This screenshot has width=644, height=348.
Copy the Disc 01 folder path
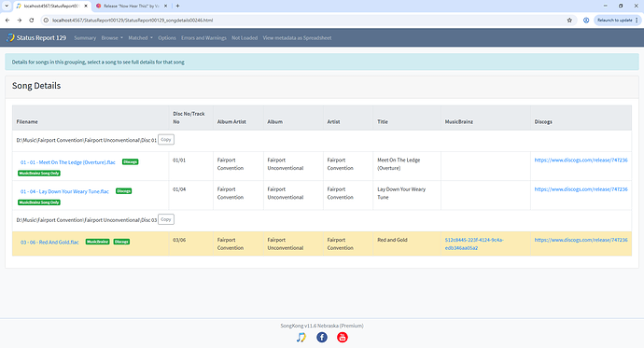166,140
